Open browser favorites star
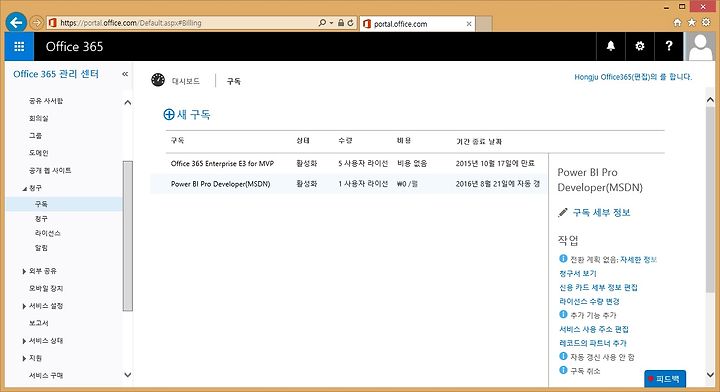The height and width of the screenshot is (392, 720). coord(692,22)
